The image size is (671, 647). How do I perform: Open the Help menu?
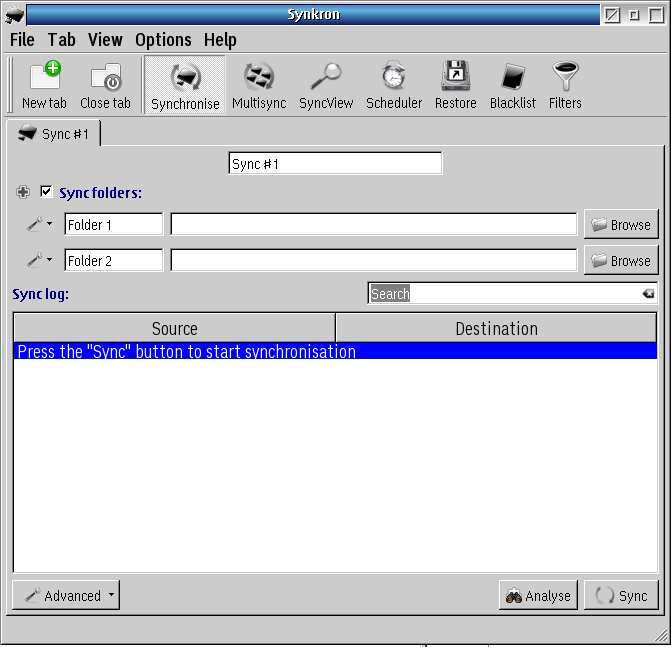[x=220, y=40]
